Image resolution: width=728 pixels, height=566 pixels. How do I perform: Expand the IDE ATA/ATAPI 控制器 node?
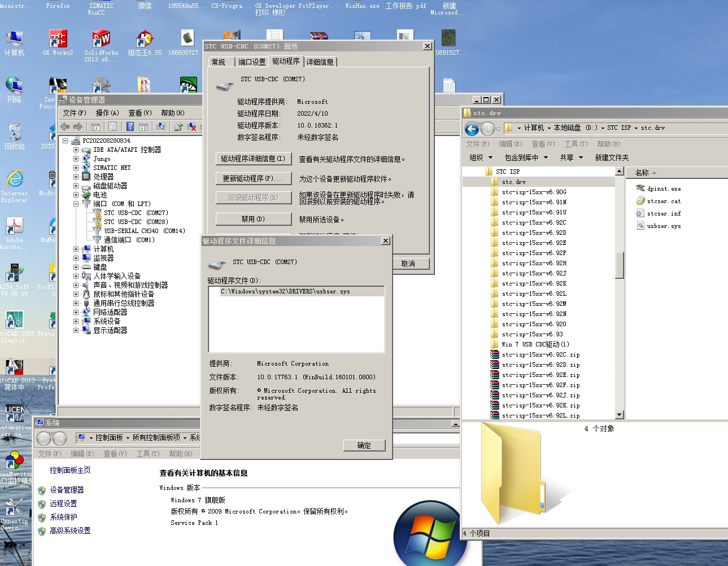coord(76,150)
